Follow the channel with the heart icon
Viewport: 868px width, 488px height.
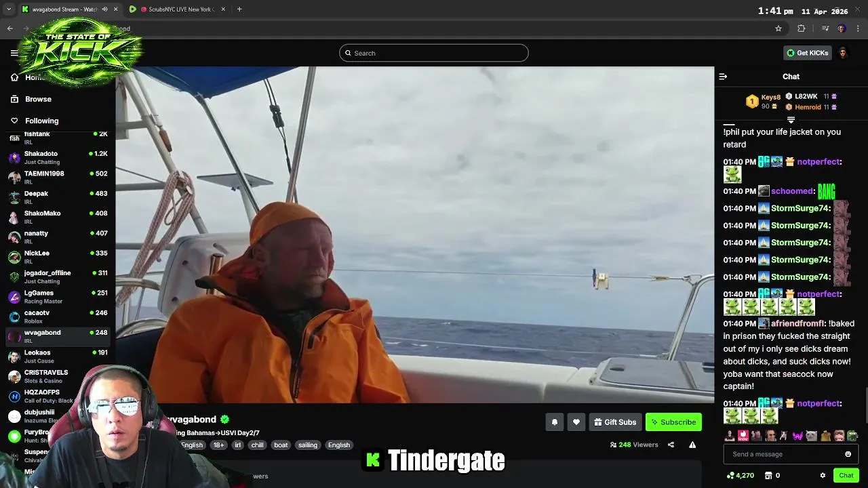[x=576, y=422]
